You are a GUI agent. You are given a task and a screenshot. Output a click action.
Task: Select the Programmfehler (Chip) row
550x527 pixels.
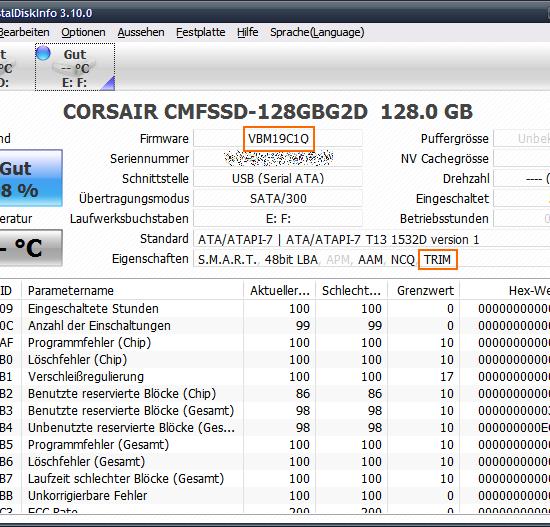coord(275,342)
